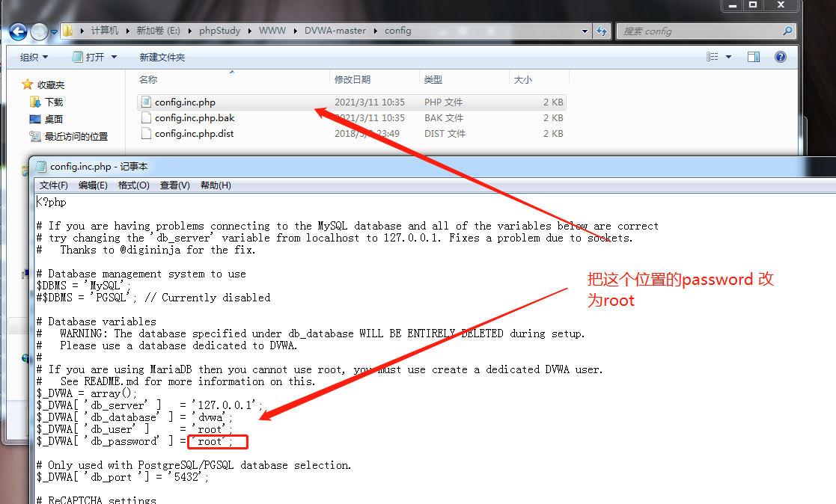Sort files by the 大小 column header
Screen dimensions: 836x504
coord(522,79)
